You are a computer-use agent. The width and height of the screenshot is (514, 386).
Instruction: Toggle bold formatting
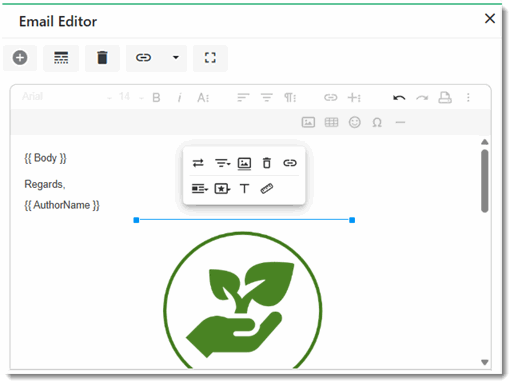click(156, 98)
